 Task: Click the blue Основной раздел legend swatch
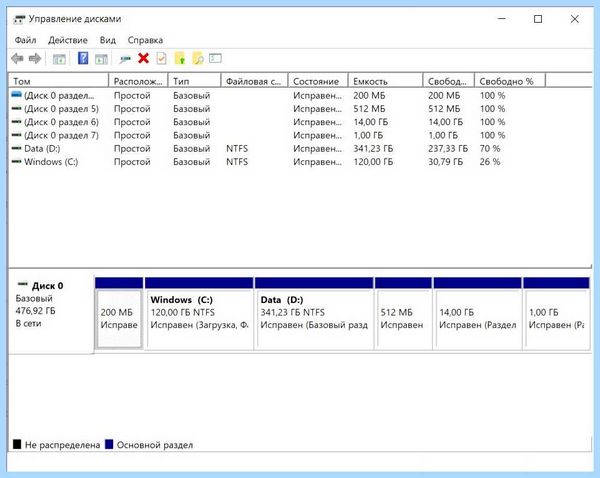109,444
